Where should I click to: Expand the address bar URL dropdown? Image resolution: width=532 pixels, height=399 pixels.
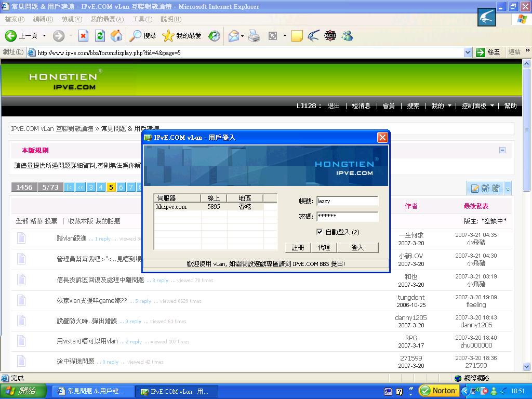(468, 52)
